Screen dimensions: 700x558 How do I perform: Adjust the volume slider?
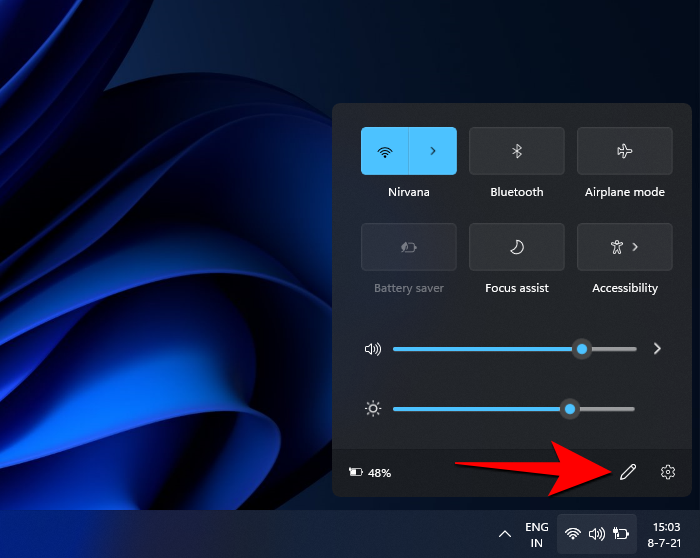tap(514, 349)
